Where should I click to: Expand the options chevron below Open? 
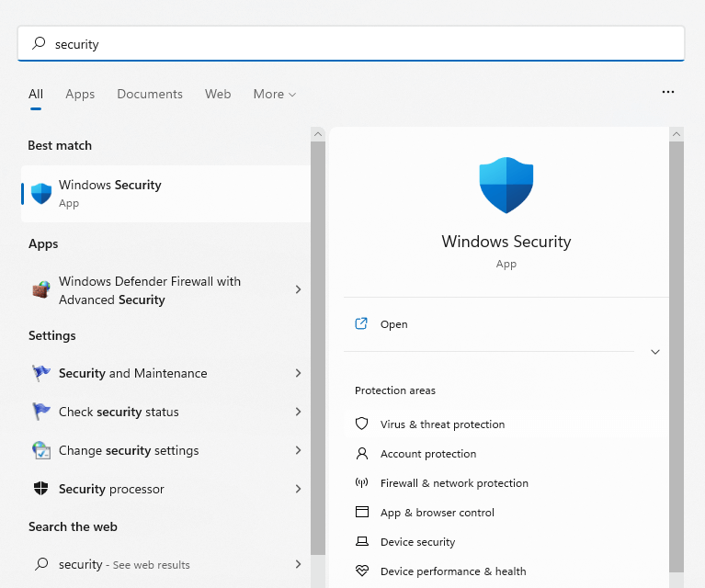[655, 352]
